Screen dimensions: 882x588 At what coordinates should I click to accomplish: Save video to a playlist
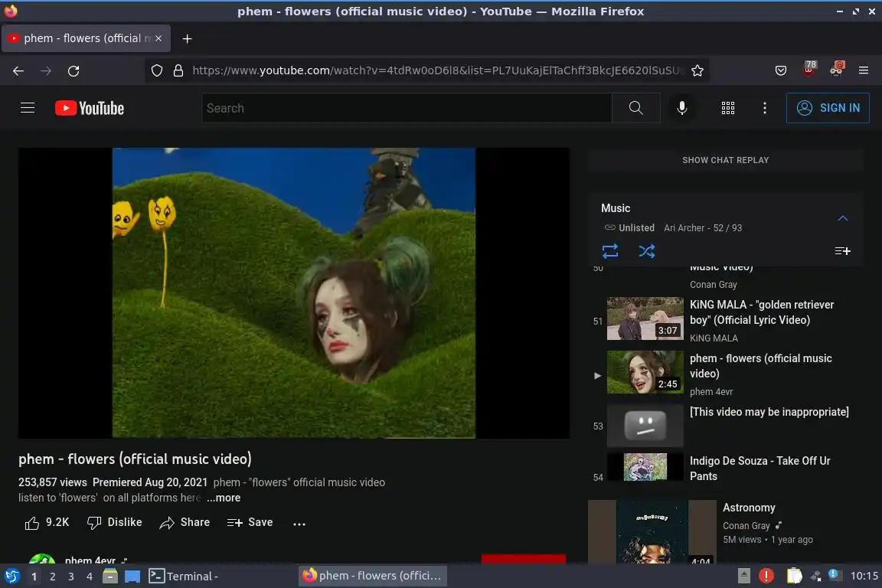pyautogui.click(x=250, y=523)
